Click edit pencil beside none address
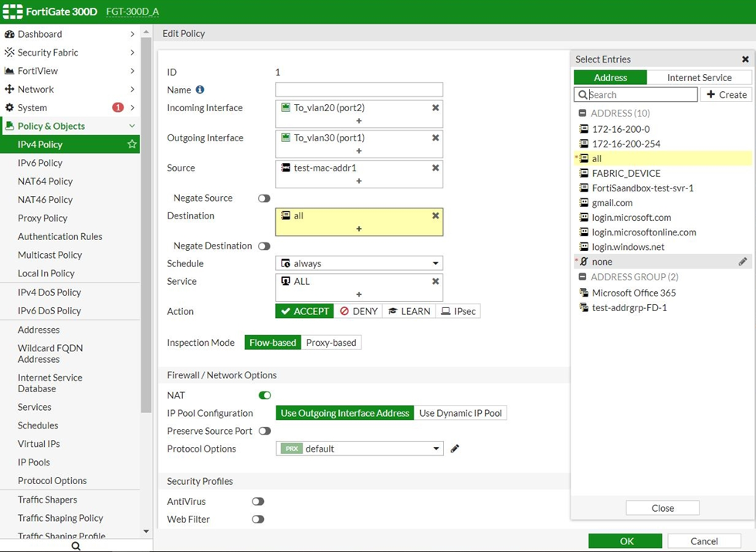This screenshot has width=756, height=552. pyautogui.click(x=742, y=262)
